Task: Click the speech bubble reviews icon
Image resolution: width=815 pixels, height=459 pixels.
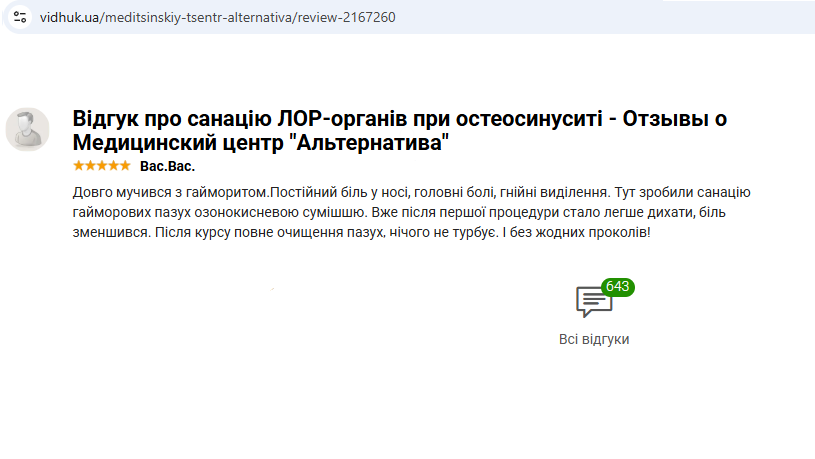Action: (593, 301)
